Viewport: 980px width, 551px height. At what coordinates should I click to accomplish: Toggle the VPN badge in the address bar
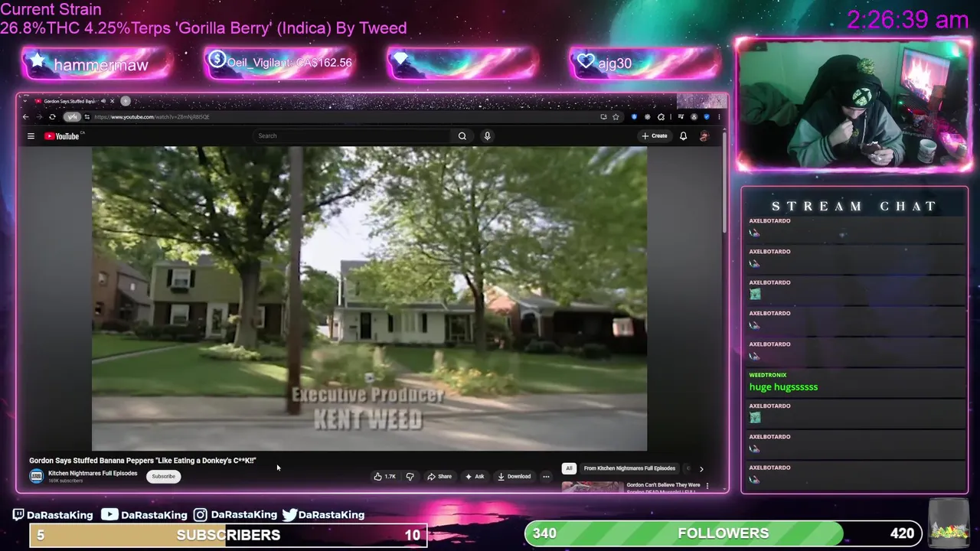click(72, 117)
